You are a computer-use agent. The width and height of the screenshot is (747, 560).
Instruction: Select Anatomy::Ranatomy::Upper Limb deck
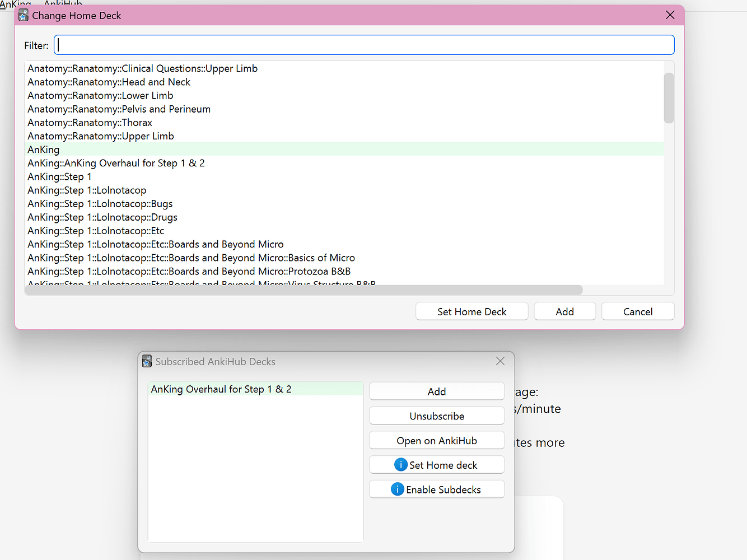344,136
